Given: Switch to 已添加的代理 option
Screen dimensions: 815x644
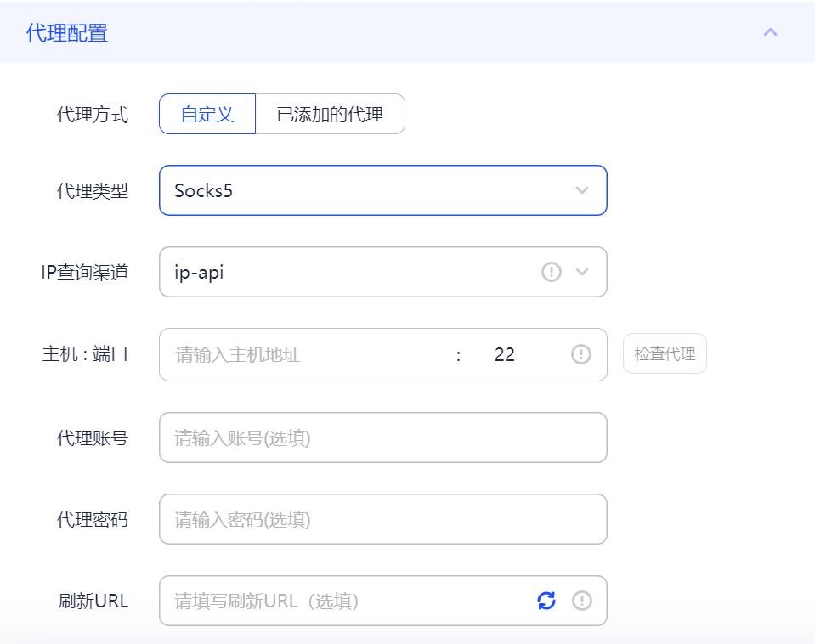Looking at the screenshot, I should click(x=330, y=114).
